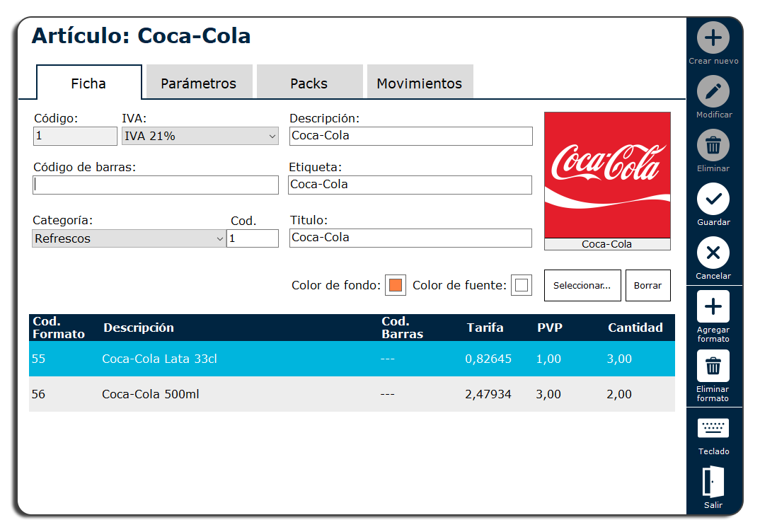Click PVP 1,00 of the Lata 33cl row
This screenshot has width=760, height=532.
pos(548,359)
